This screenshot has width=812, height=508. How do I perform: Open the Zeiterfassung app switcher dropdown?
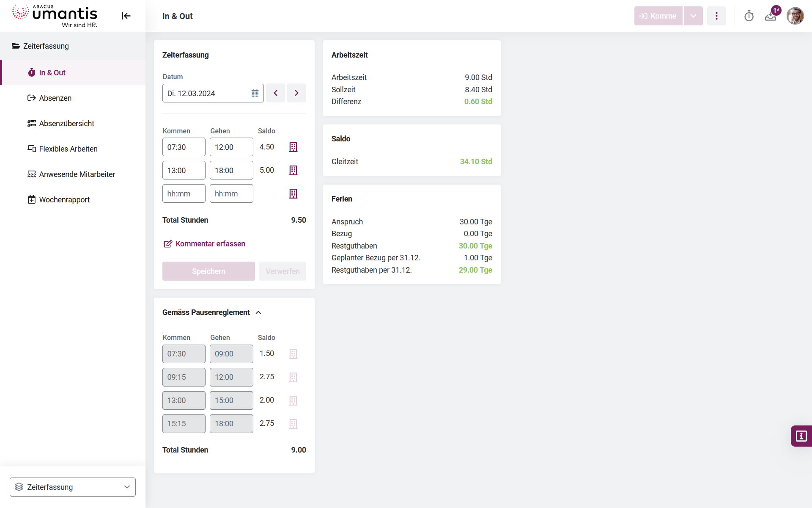pyautogui.click(x=72, y=487)
